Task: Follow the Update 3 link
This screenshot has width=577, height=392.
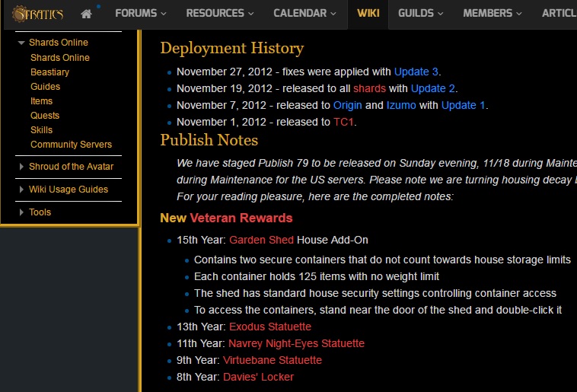Action: pyautogui.click(x=416, y=72)
